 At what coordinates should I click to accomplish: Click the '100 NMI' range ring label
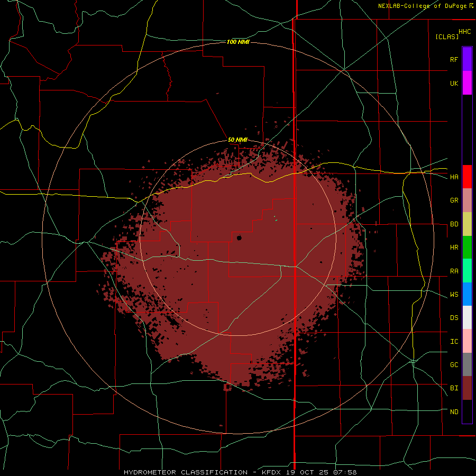click(x=238, y=42)
